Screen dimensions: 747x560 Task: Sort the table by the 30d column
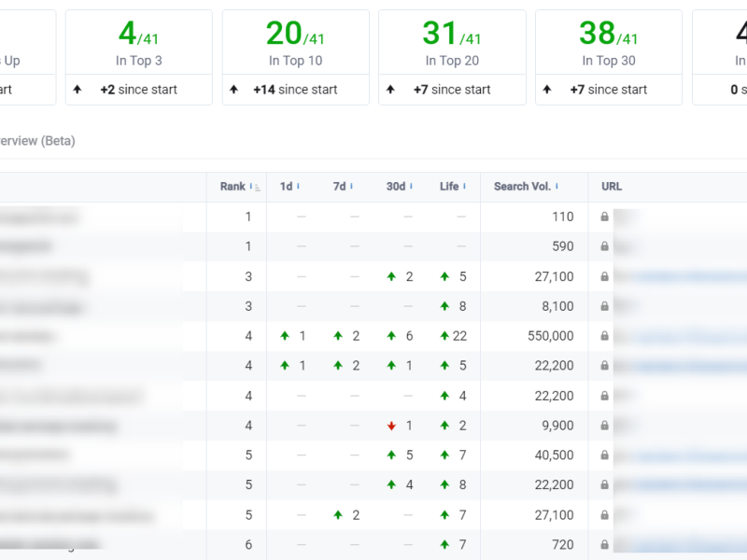tap(396, 187)
